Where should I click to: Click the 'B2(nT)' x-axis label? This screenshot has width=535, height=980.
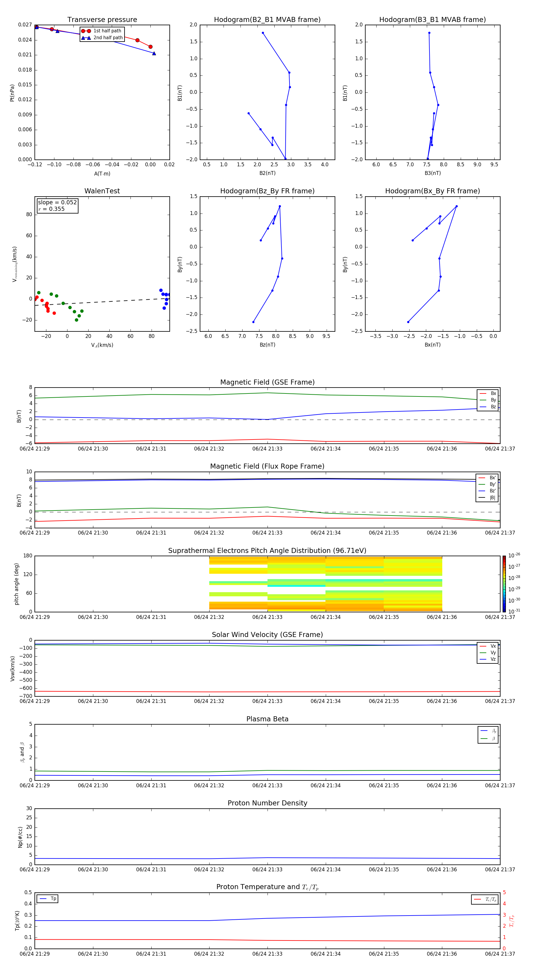pyautogui.click(x=267, y=173)
